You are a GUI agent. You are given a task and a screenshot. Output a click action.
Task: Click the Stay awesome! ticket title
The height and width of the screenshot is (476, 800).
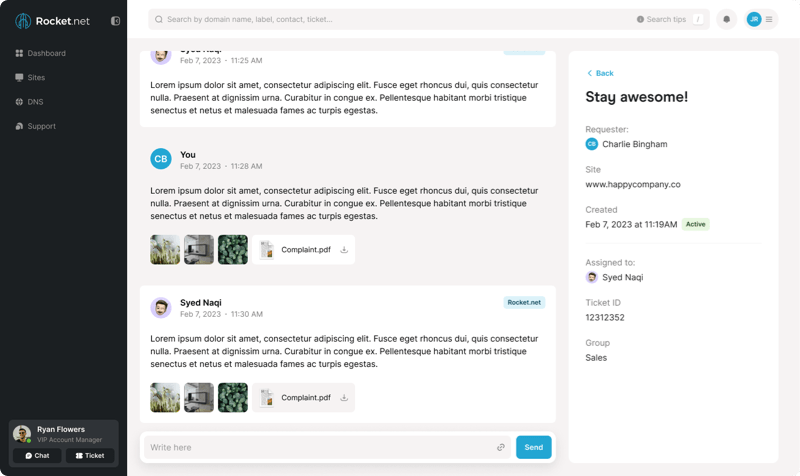(x=637, y=97)
